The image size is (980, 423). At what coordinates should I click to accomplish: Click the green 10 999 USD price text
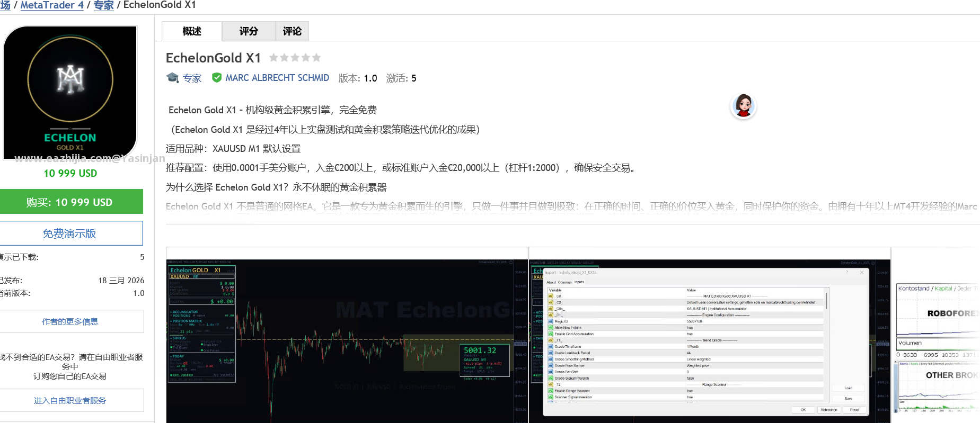[x=70, y=173]
